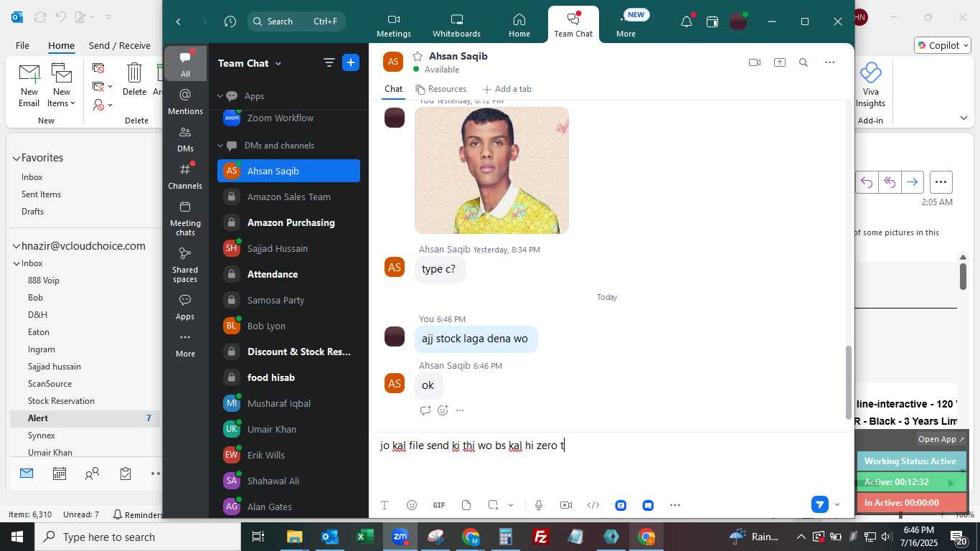Add emoji reaction to 'ok' message

(x=443, y=410)
